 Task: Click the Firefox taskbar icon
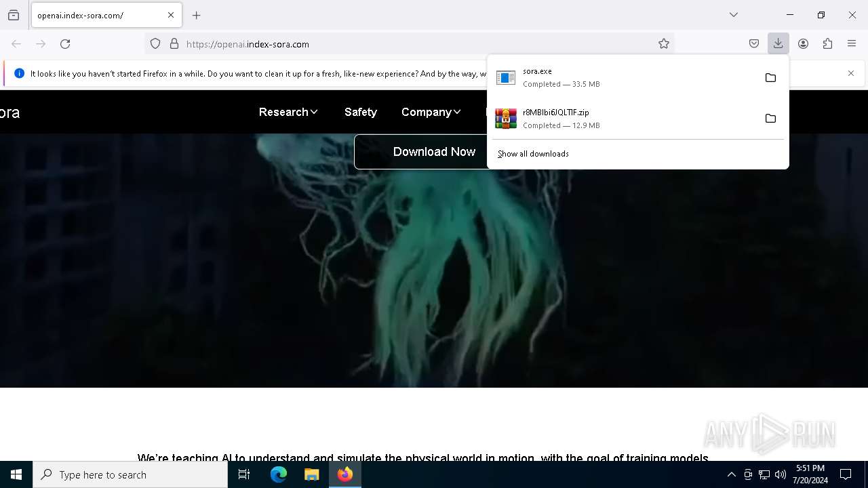345,474
